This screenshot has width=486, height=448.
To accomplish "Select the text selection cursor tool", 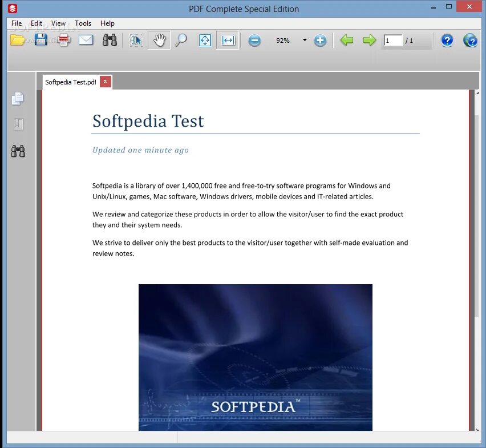I will coord(136,41).
